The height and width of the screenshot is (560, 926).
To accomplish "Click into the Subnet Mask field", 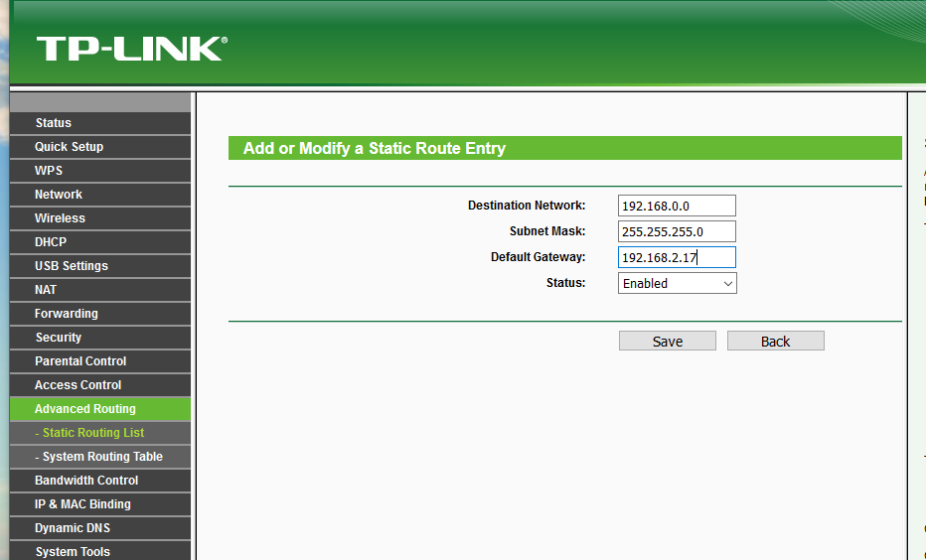I will 677,231.
